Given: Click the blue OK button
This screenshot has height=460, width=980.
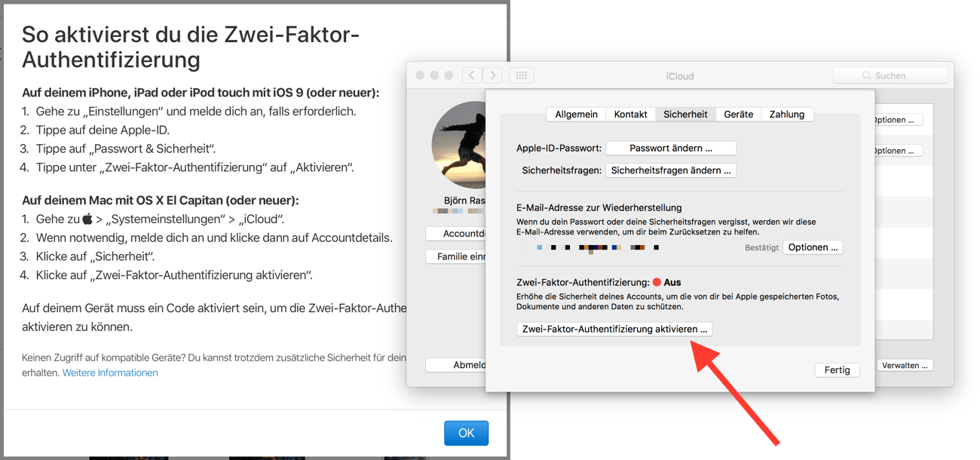Looking at the screenshot, I should pos(466,433).
